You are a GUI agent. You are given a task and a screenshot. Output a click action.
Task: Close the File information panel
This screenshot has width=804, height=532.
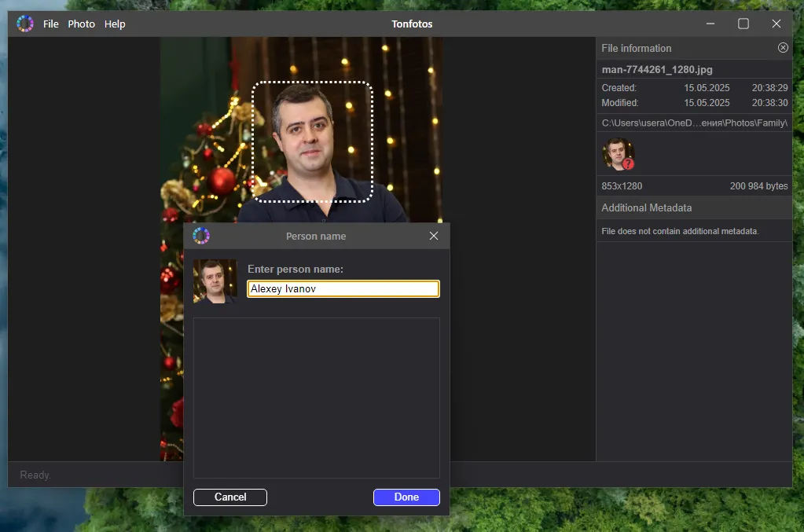783,48
